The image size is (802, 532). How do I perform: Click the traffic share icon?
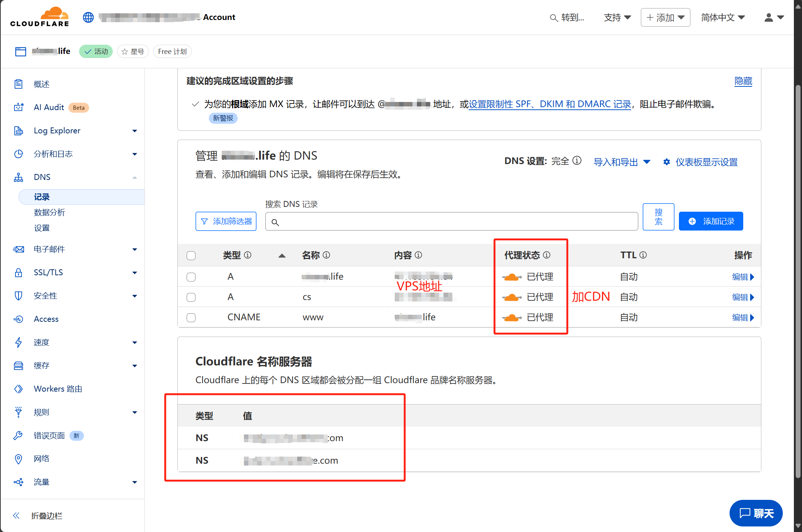pyautogui.click(x=18, y=482)
